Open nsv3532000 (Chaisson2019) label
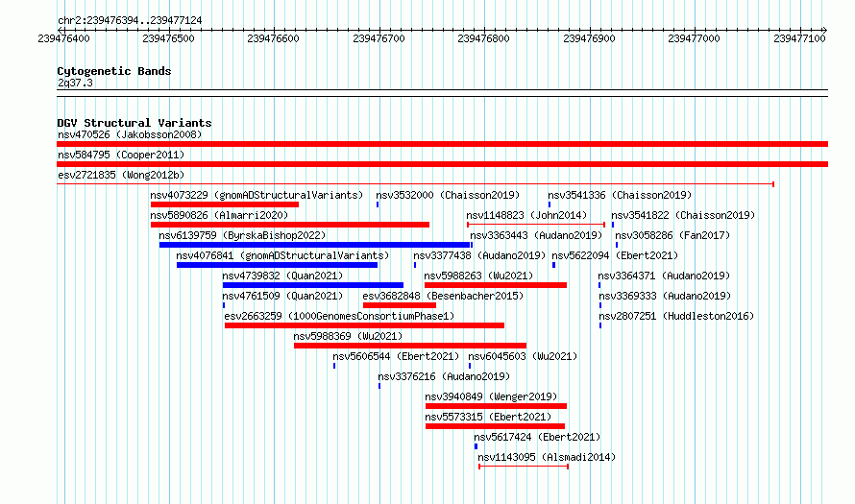 (448, 195)
